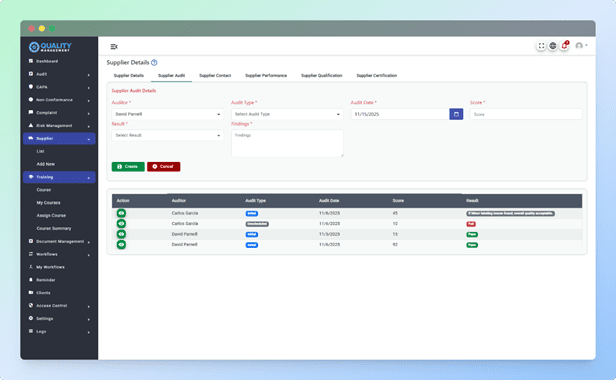Click the Audit Date field showing 11/15/2025
The height and width of the screenshot is (380, 616).
tap(400, 114)
